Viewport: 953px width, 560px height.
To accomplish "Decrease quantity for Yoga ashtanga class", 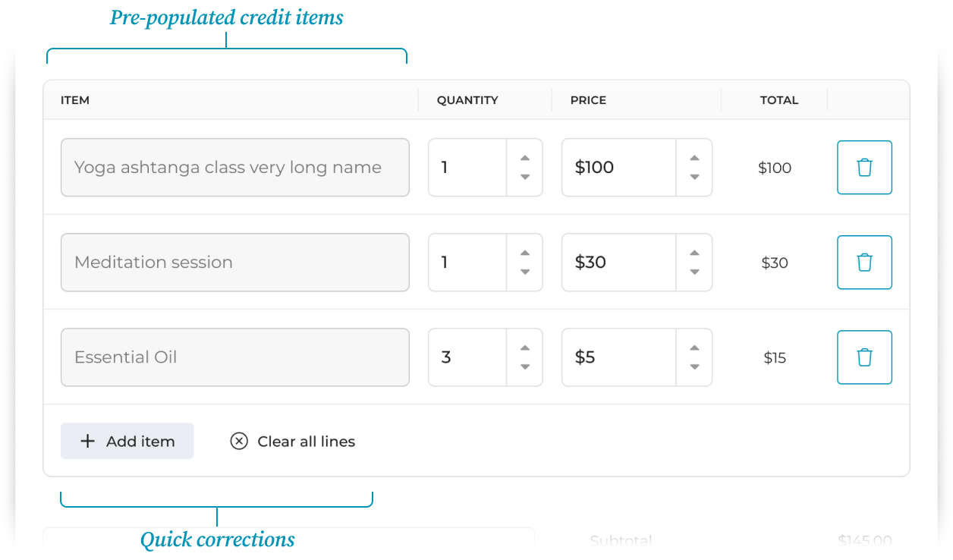I will 525,178.
